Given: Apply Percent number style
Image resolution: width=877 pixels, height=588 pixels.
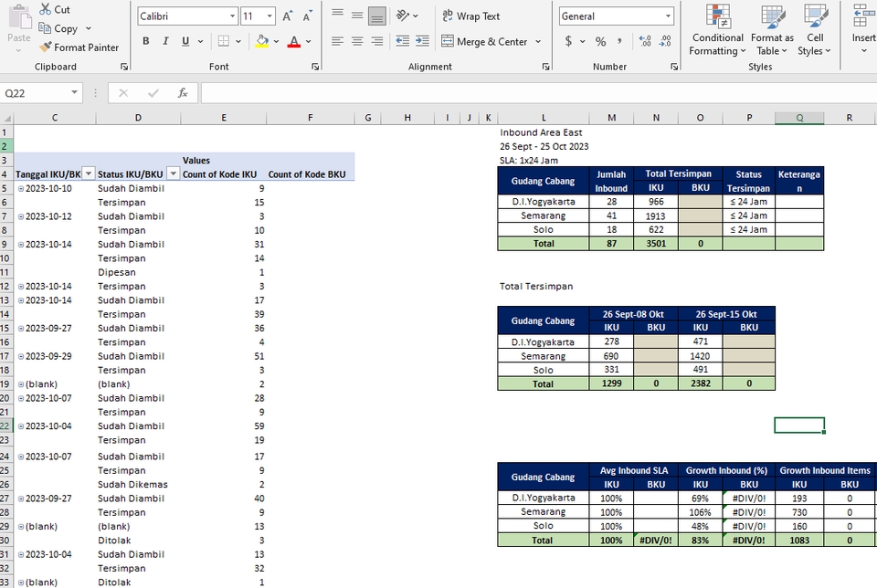Looking at the screenshot, I should pyautogui.click(x=599, y=41).
